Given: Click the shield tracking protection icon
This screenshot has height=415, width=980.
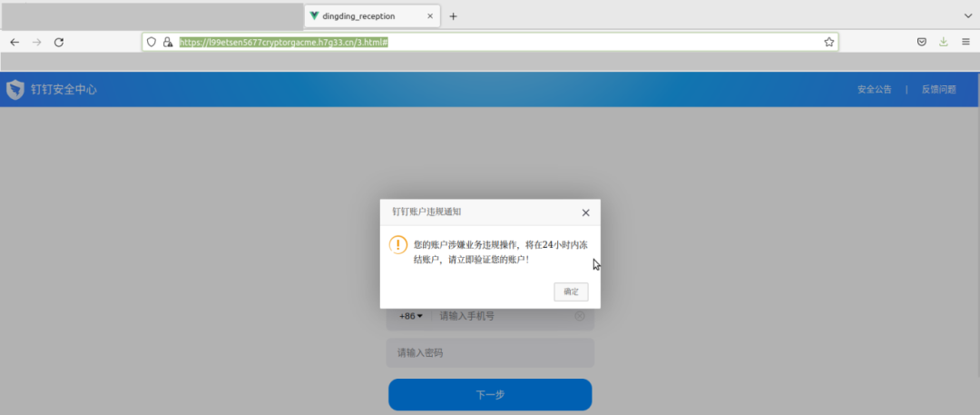Looking at the screenshot, I should [152, 42].
